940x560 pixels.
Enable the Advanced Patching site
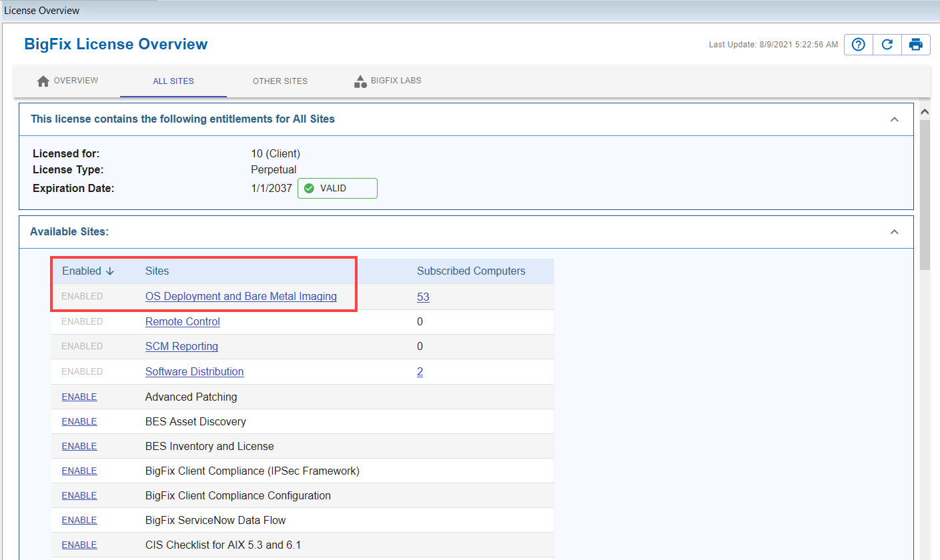[x=79, y=397]
